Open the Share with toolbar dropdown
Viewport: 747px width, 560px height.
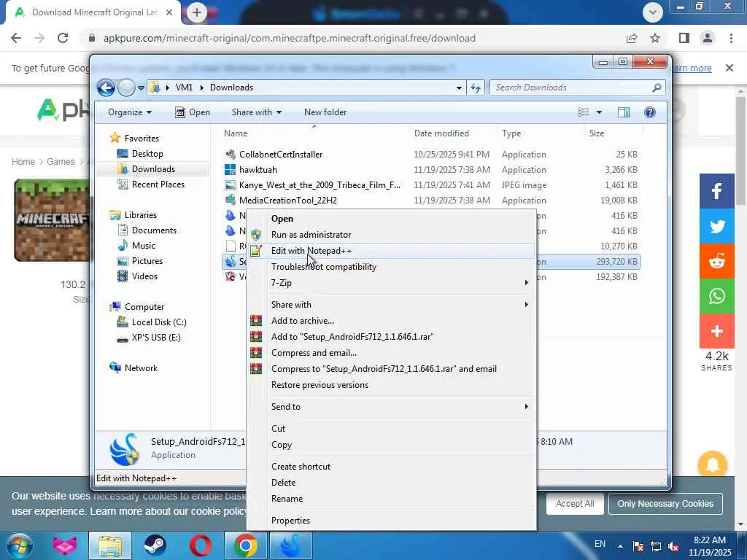[x=257, y=112]
